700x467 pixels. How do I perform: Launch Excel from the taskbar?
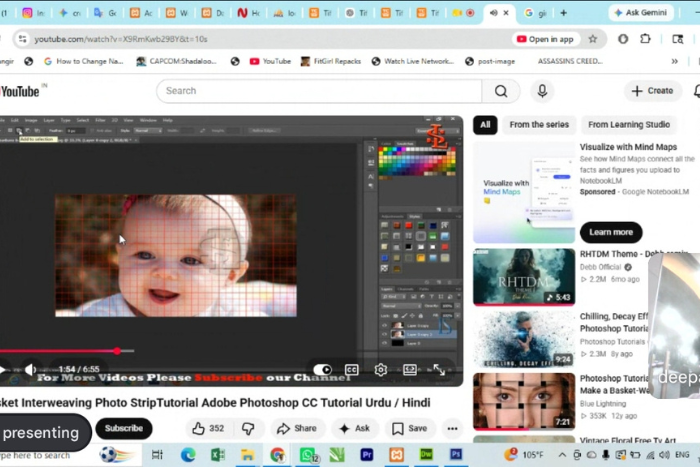click(x=217, y=455)
